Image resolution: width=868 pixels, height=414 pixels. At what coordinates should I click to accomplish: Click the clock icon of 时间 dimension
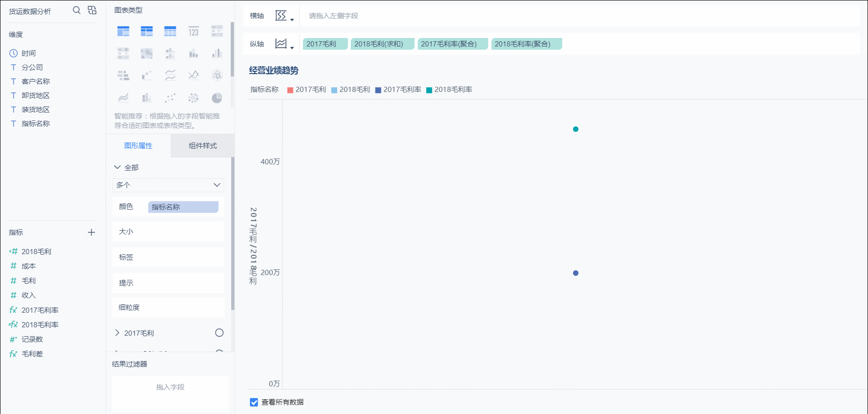[x=14, y=53]
